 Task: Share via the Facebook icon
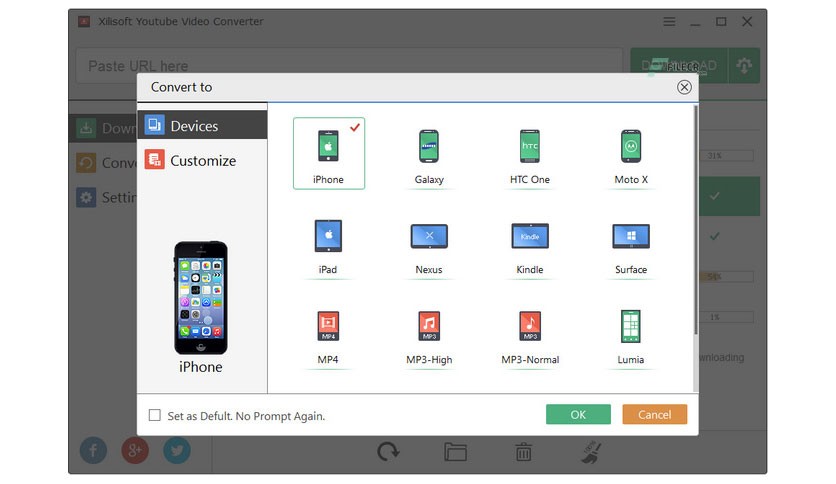point(93,450)
